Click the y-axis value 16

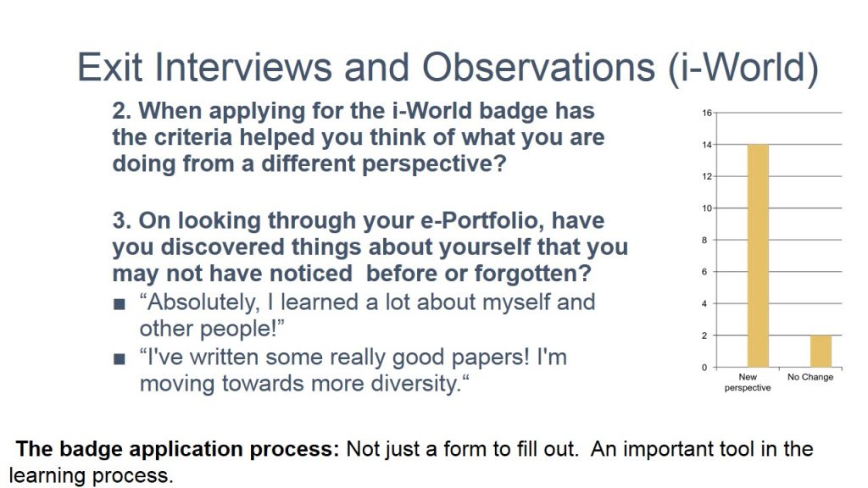(707, 113)
